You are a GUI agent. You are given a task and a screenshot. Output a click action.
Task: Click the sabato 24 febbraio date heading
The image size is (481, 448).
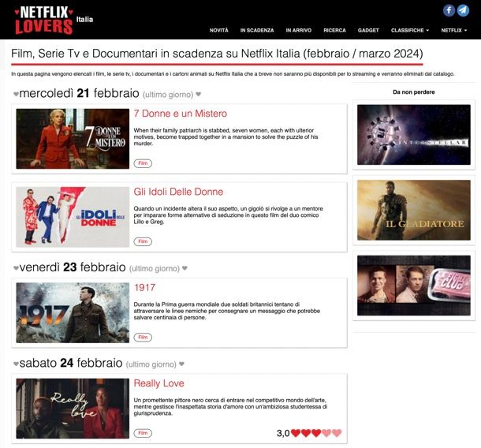tap(71, 363)
